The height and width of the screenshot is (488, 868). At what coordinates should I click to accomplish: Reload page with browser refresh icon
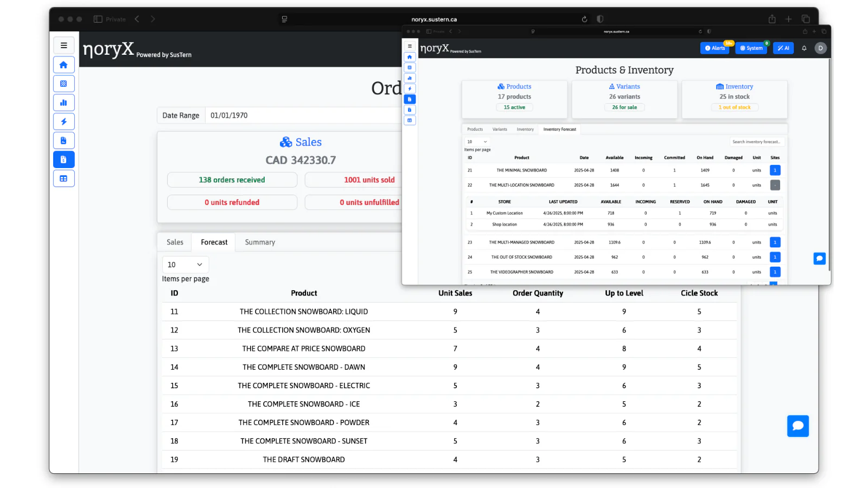[584, 19]
